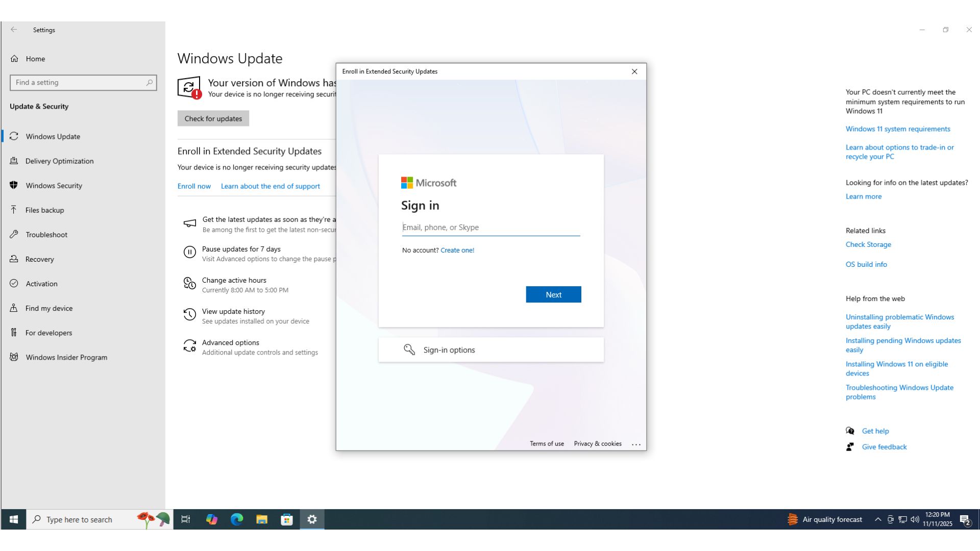
Task: Open Windows Security from the sidebar
Action: 54,186
